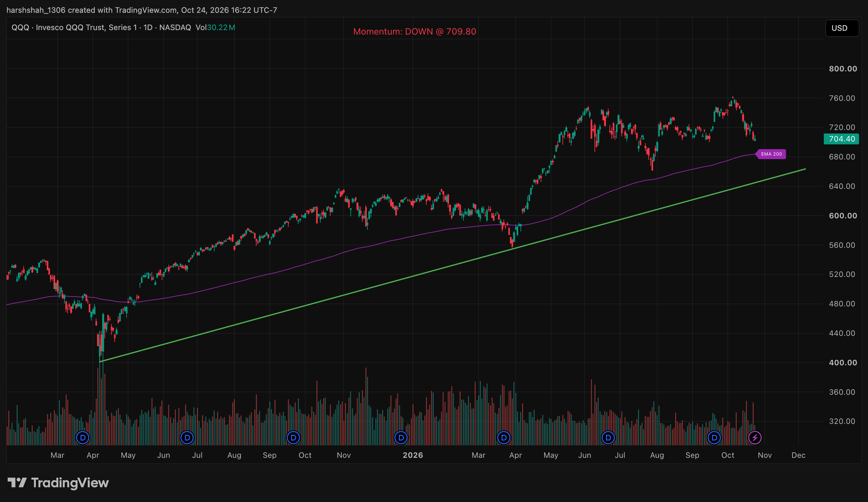Viewport: 868px width, 502px height.
Task: Click the EMA 200 purple label
Action: [771, 154]
